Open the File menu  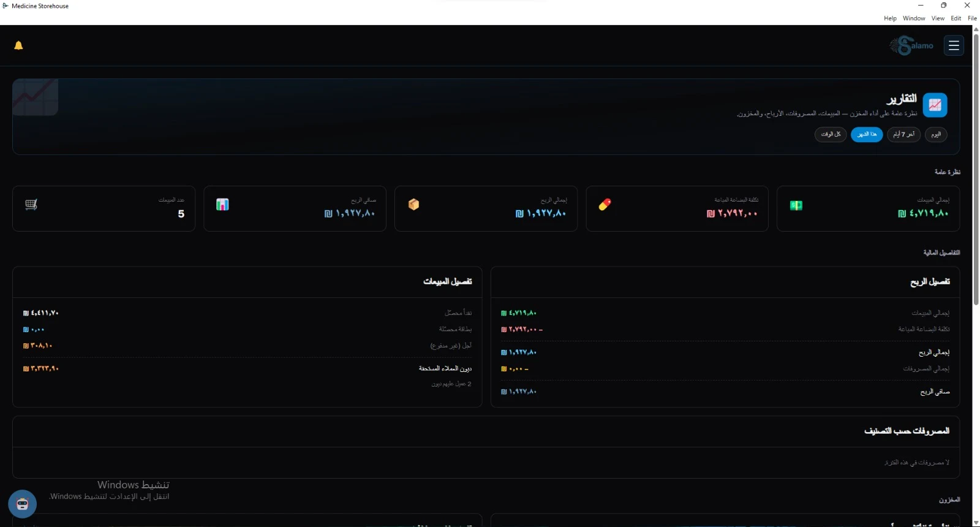[972, 18]
